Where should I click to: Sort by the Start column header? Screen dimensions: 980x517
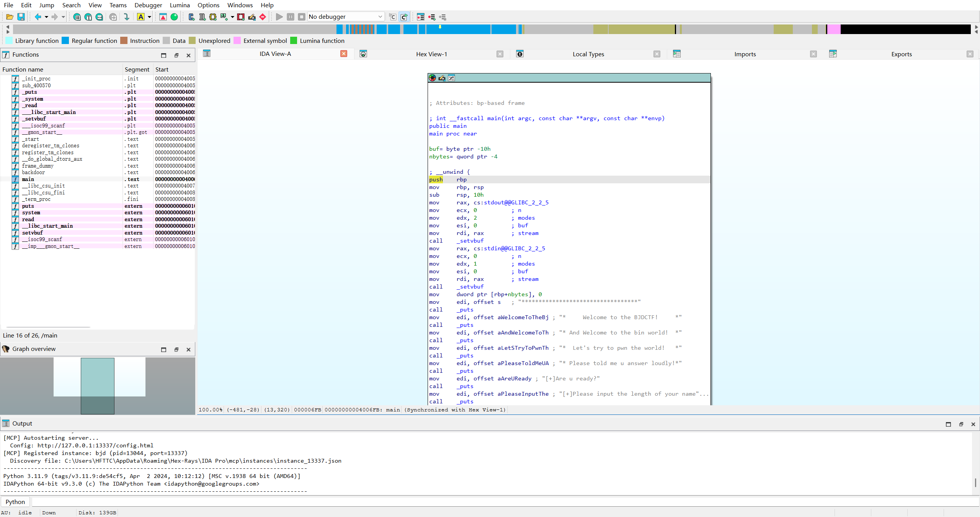tap(174, 69)
